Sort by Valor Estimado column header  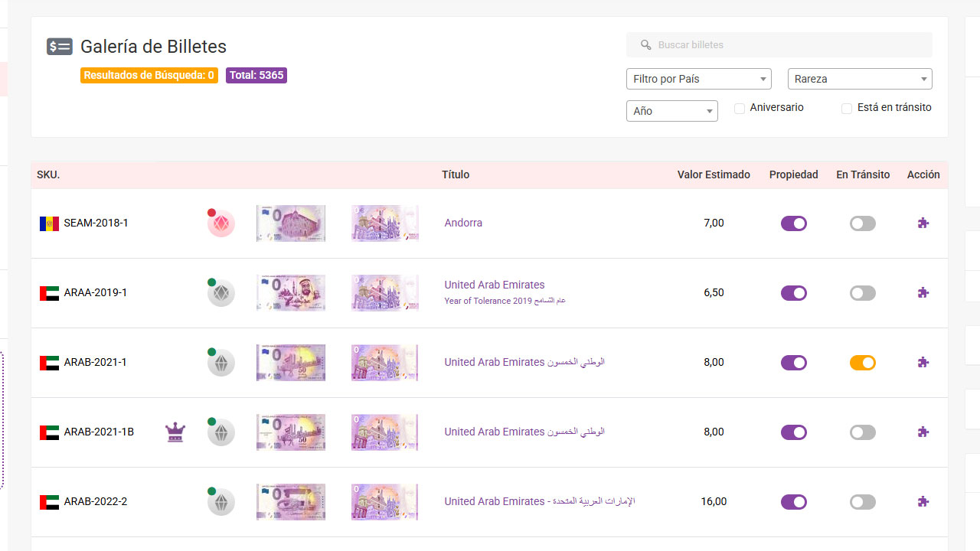point(714,174)
